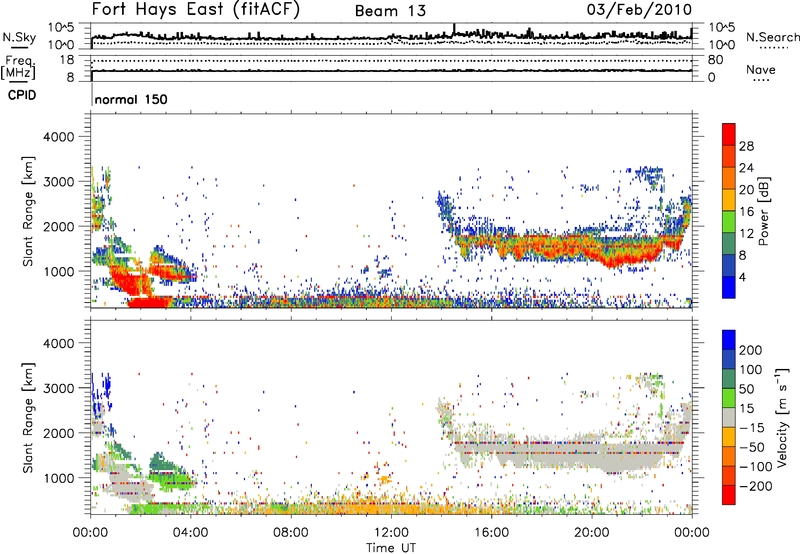Click the "18" frequency tick label
Viewport: 800px width, 554px height.
[x=67, y=60]
